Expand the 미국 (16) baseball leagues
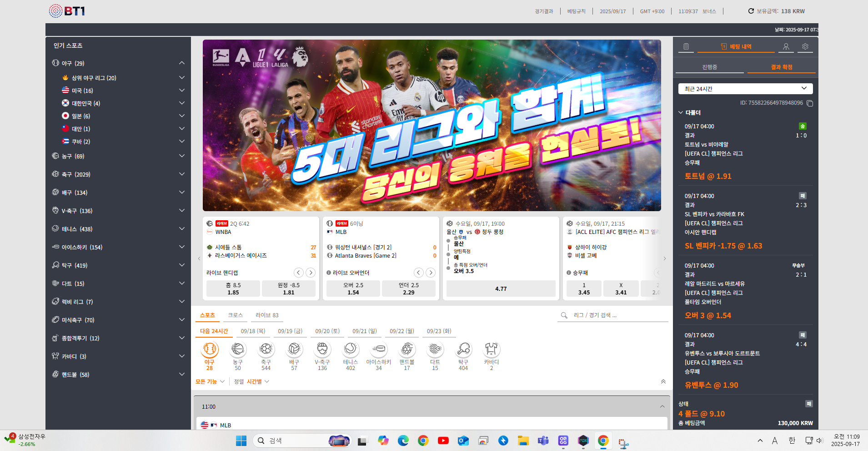 tap(182, 91)
